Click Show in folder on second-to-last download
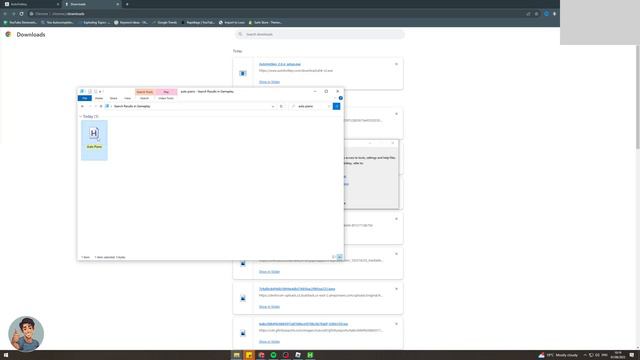 point(269,307)
